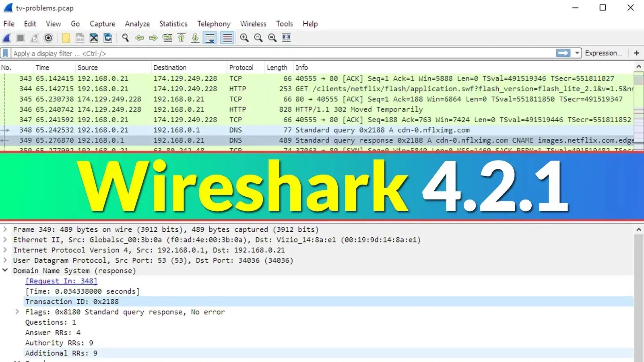Screen dimensions: 644x362
Task: Expand User Datagram Protocol node
Action: (x=5, y=260)
